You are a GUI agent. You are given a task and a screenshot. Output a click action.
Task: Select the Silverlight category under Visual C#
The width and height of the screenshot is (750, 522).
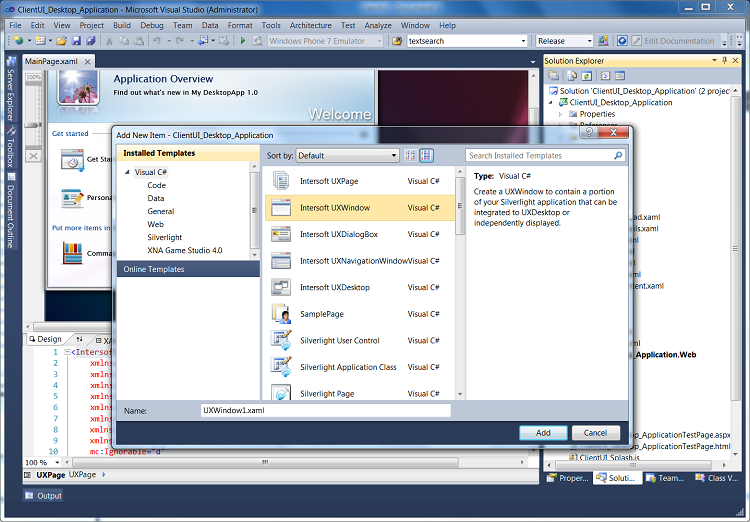(x=165, y=237)
